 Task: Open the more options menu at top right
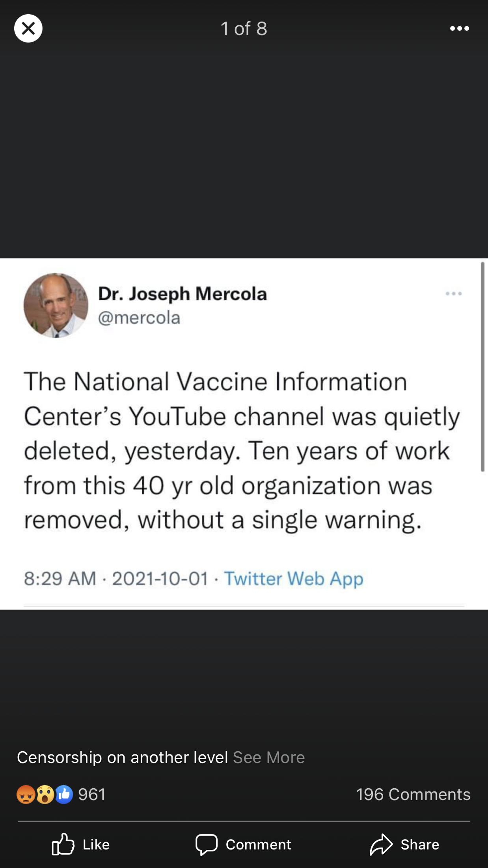tap(459, 28)
